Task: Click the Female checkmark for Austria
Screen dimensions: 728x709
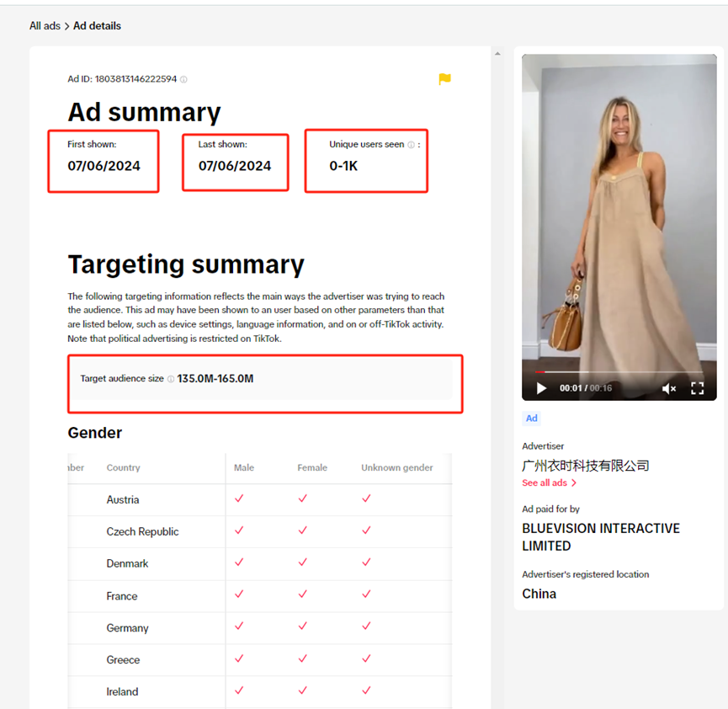Action: coord(303,498)
